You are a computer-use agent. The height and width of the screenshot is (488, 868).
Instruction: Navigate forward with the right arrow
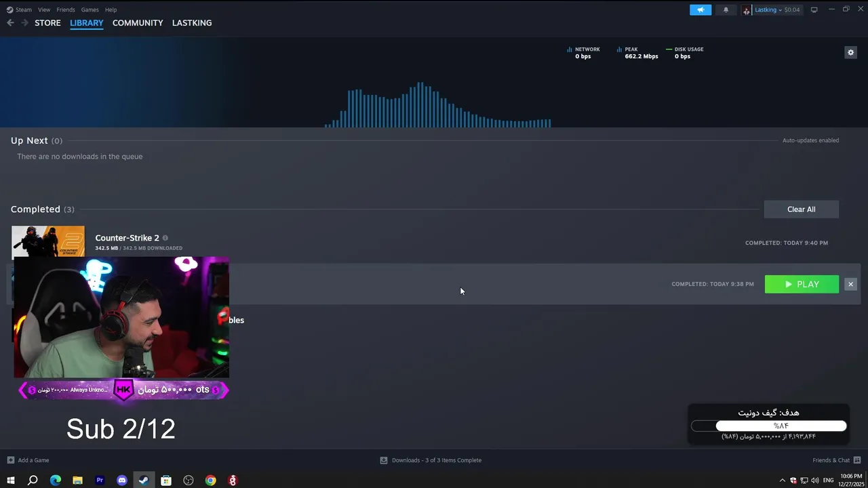tap(24, 23)
